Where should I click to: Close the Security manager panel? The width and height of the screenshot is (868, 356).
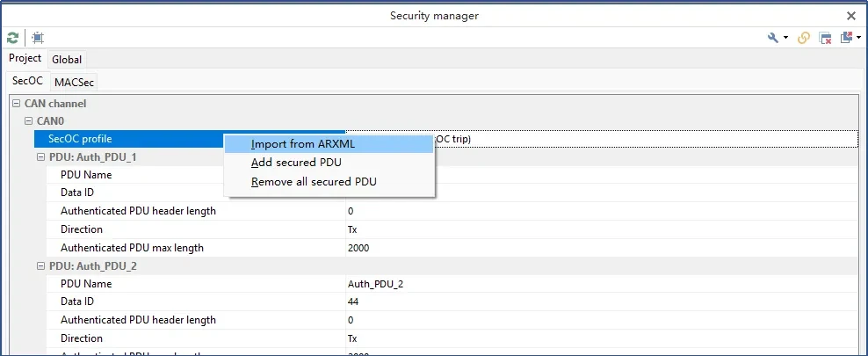(x=850, y=16)
